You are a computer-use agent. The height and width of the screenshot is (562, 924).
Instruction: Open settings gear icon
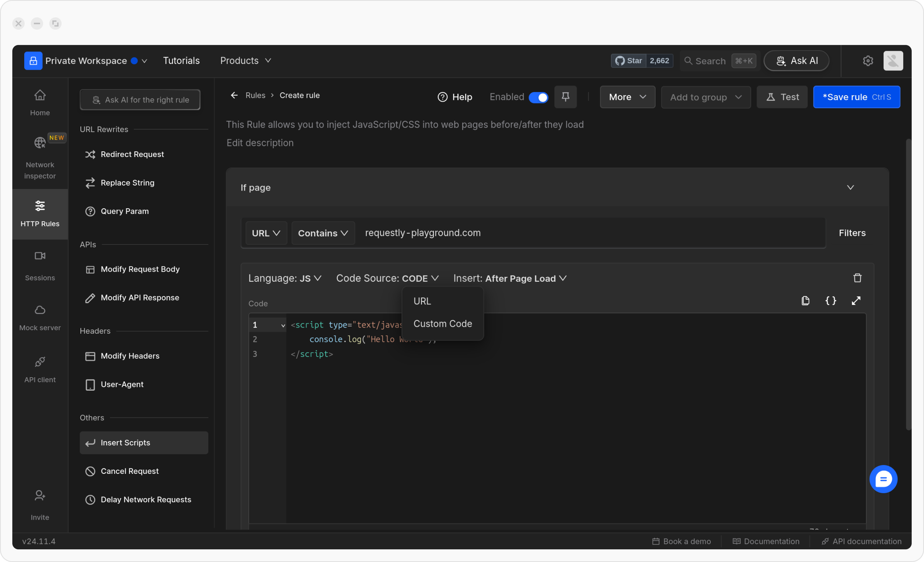(868, 61)
